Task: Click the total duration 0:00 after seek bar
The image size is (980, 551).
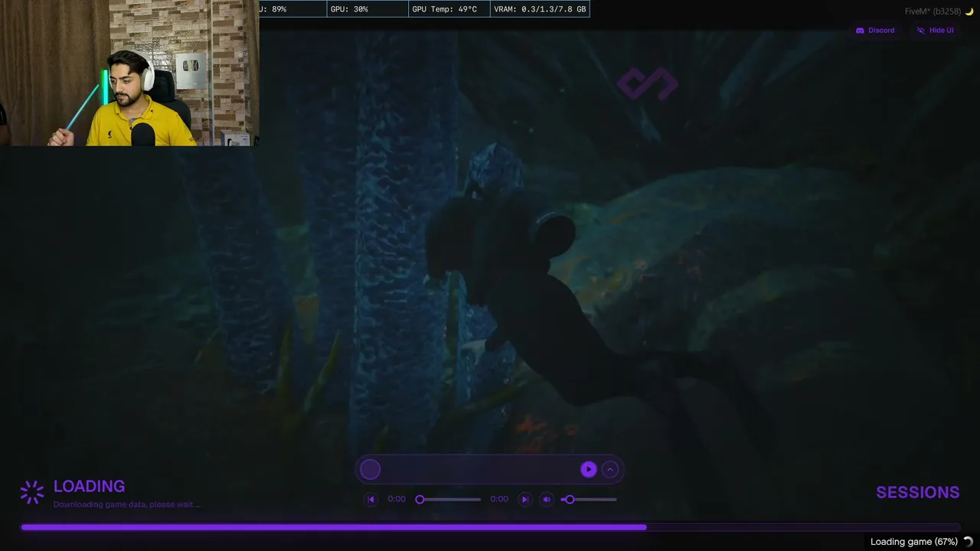Action: point(499,500)
